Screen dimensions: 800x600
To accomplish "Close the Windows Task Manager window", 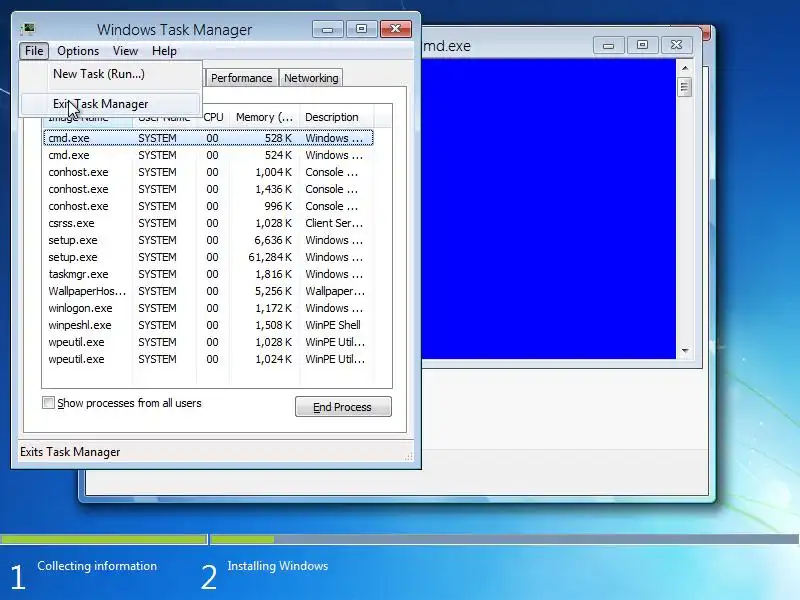I will click(x=395, y=29).
